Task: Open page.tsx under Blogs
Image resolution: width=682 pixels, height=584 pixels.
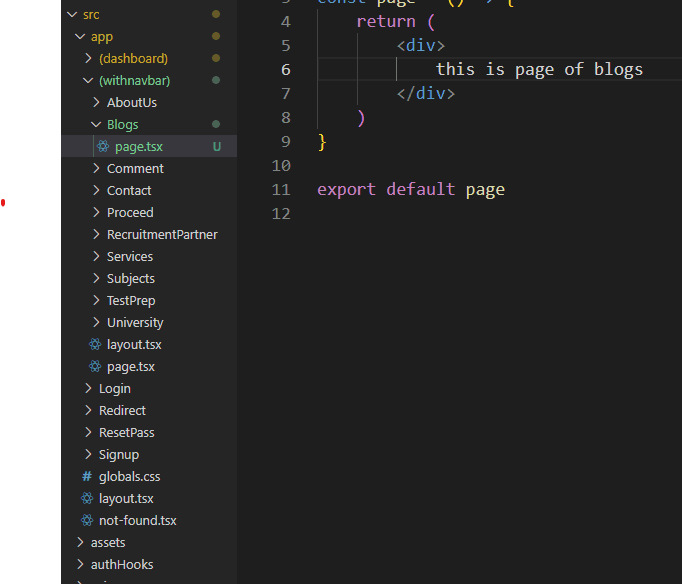Action: coord(139,147)
